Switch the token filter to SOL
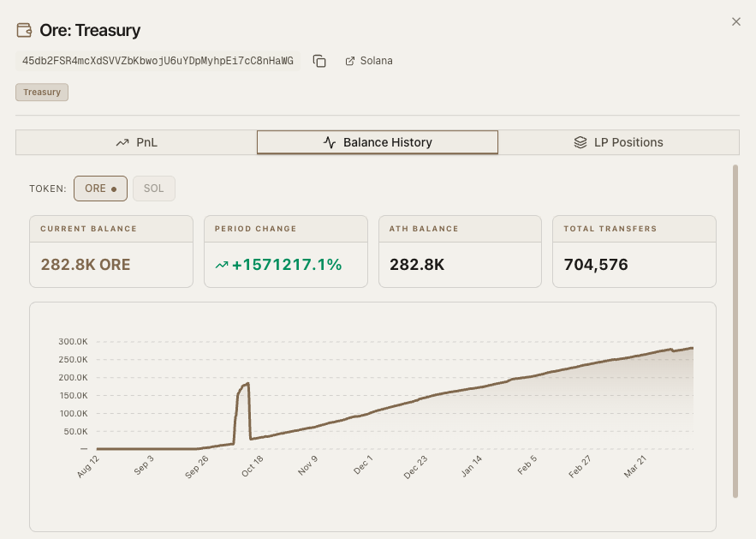This screenshot has height=539, width=756. tap(154, 189)
